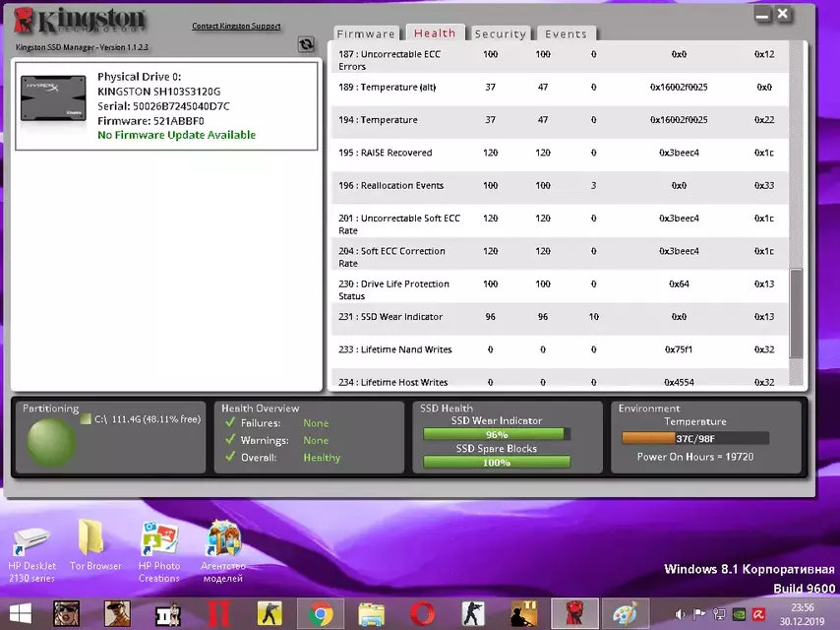The width and height of the screenshot is (840, 630).
Task: Click the Failures checkmark icon
Action: pyautogui.click(x=230, y=422)
